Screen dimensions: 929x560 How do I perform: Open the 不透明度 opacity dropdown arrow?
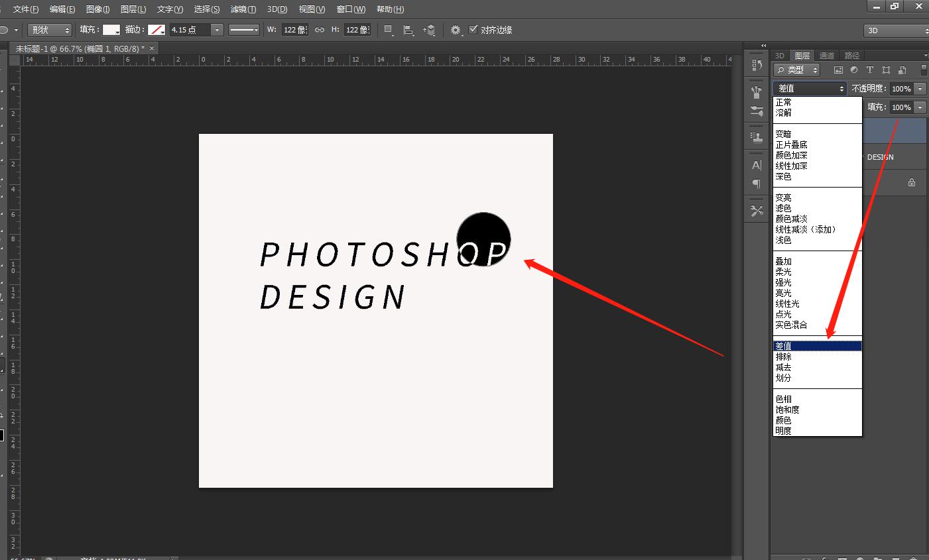[920, 89]
